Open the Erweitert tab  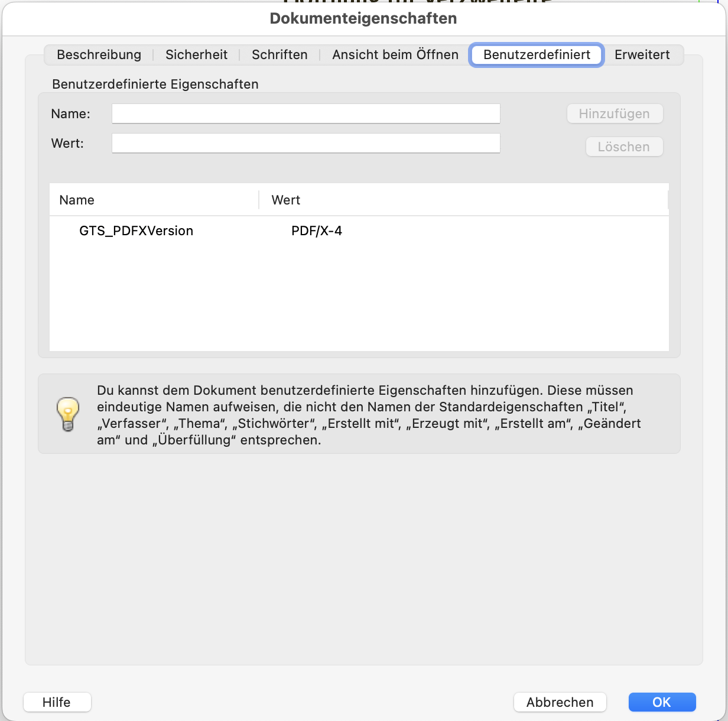pyautogui.click(x=642, y=55)
